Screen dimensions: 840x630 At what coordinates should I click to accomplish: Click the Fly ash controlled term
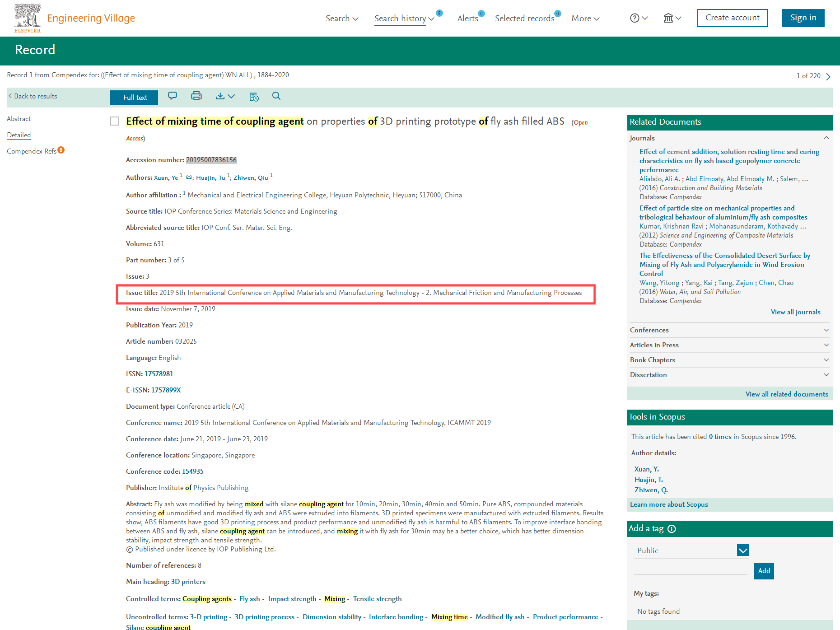pos(250,599)
